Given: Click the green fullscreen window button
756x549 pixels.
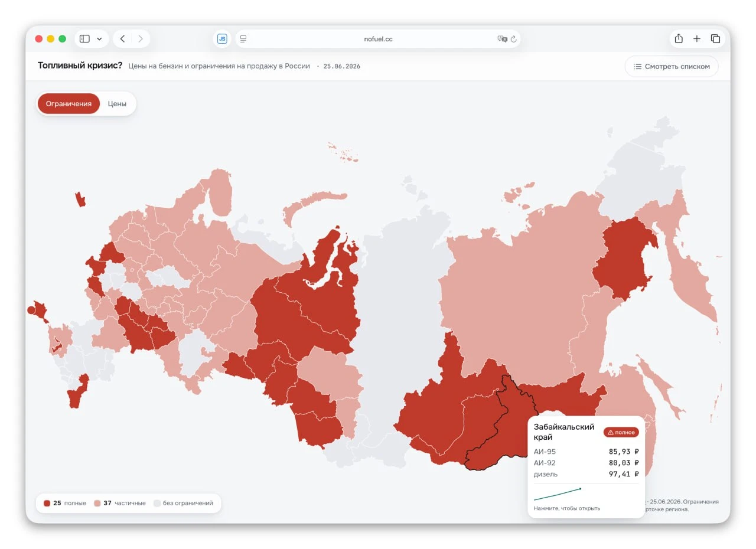Looking at the screenshot, I should 63,39.
